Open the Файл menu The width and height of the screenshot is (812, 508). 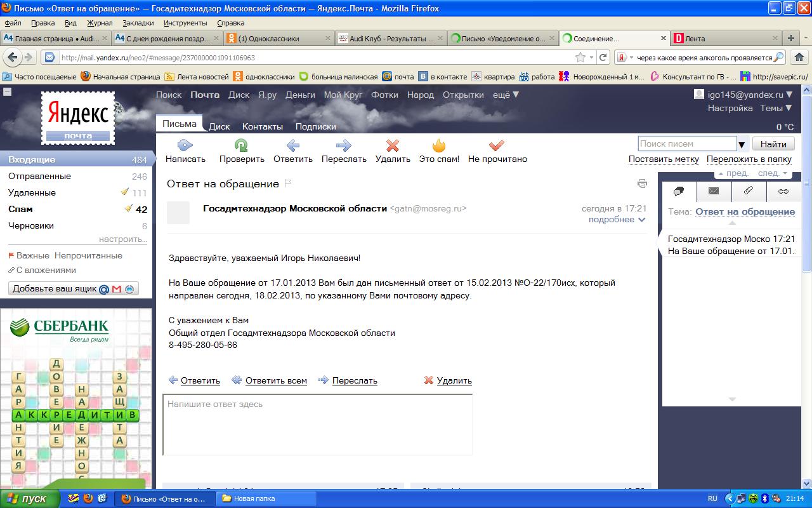click(12, 23)
